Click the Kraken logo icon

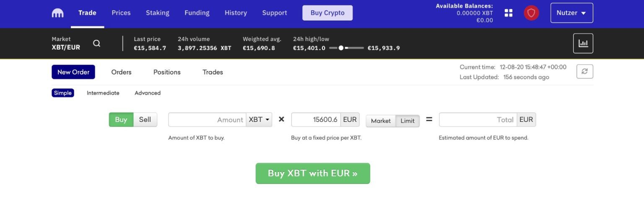(57, 13)
